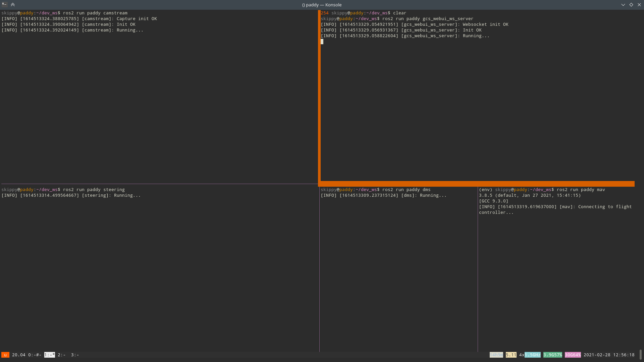Click the keep-above double chevron icon
Viewport: 644px width, 362px height.
click(x=13, y=5)
